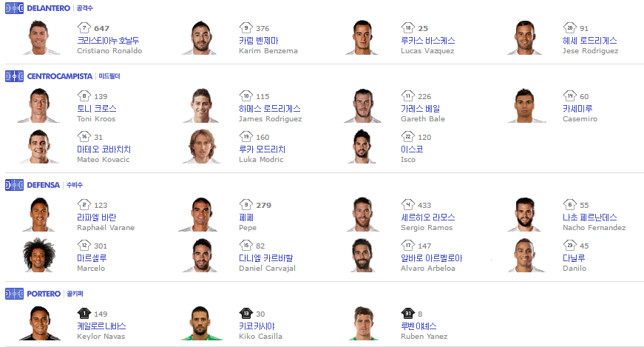Open Jese Rodriguez's player link
Screen dimensions: 644x347
pyautogui.click(x=589, y=41)
